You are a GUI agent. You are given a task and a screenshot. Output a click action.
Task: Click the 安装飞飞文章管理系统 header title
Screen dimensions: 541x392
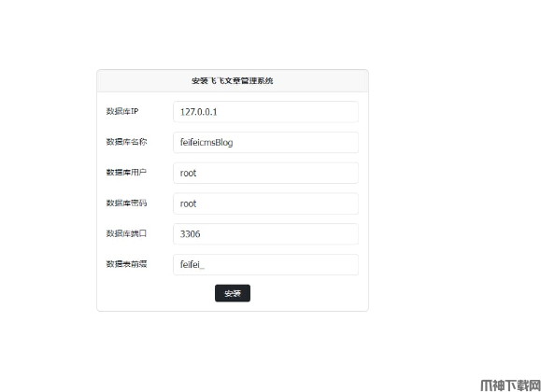click(233, 80)
